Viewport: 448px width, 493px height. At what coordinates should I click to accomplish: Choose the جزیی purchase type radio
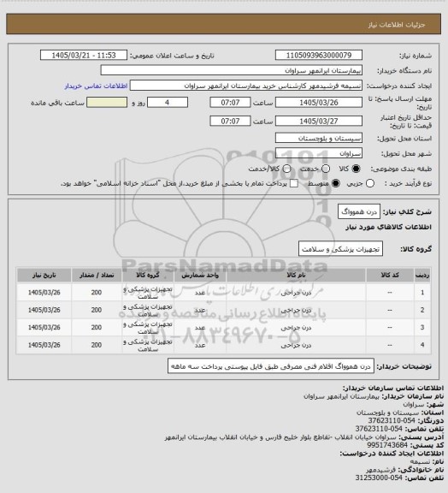370,183
